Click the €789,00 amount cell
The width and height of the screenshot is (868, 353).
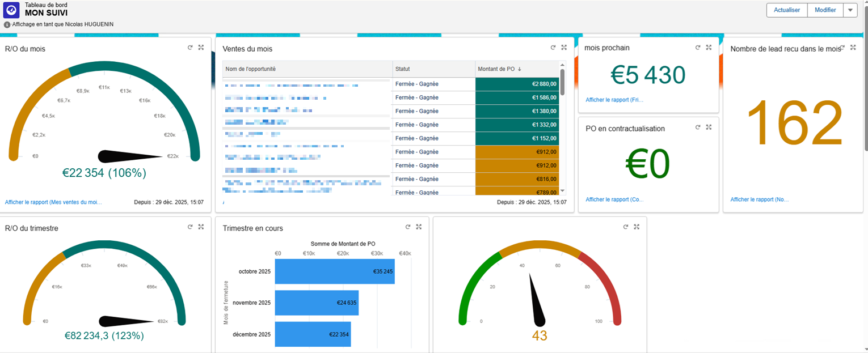[x=517, y=192]
